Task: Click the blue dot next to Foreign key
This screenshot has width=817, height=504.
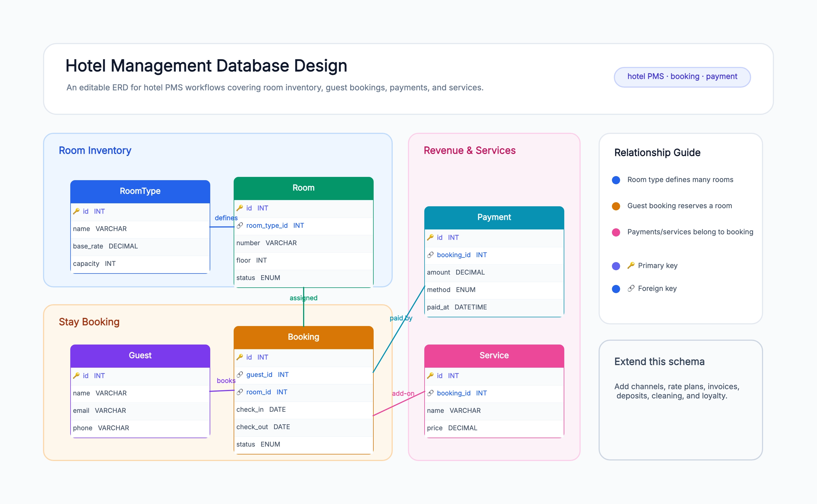Action: [x=616, y=289]
